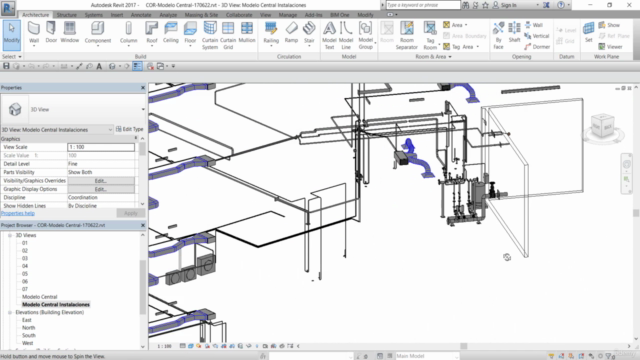
Task: Start the Railing tool
Action: pyautogui.click(x=271, y=33)
